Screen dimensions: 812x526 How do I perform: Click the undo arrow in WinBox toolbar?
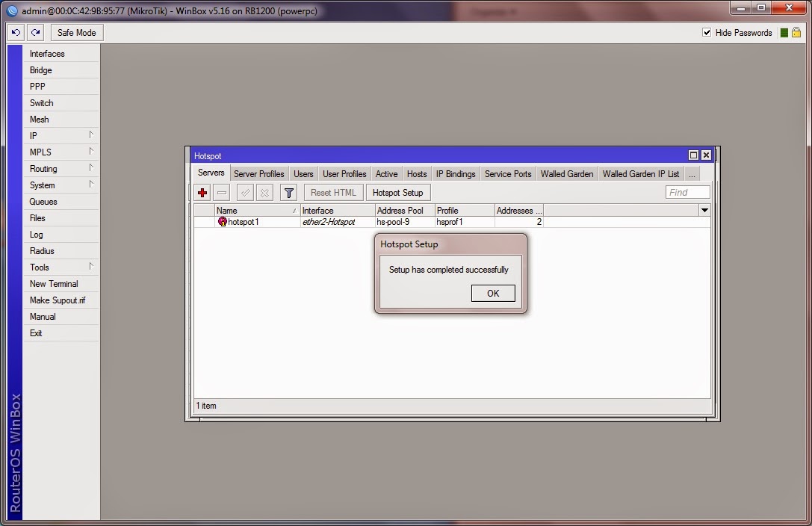click(x=16, y=33)
